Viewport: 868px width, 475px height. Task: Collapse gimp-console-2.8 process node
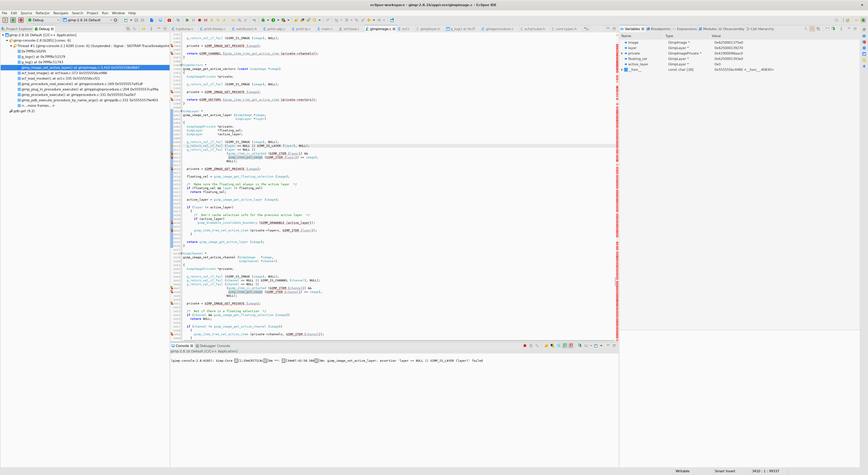(x=7, y=40)
